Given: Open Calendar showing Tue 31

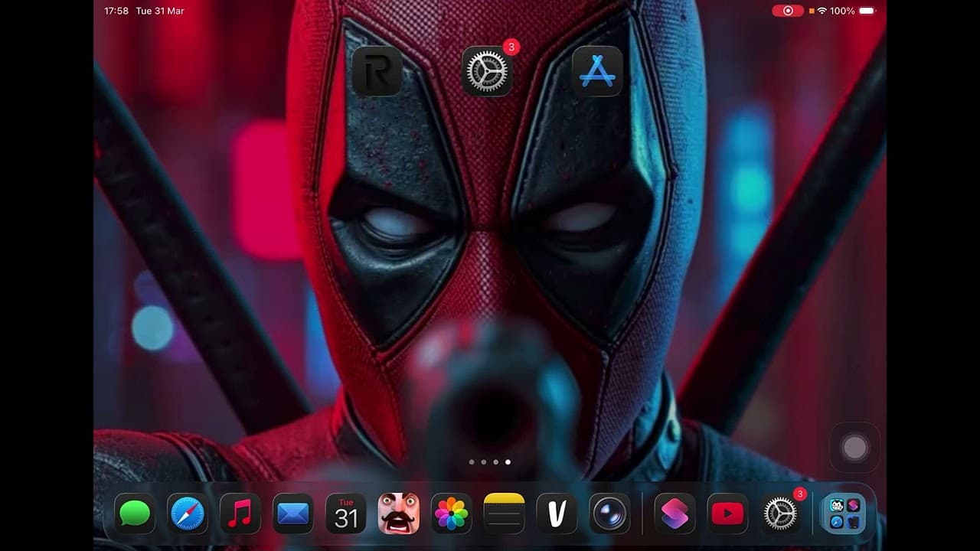Looking at the screenshot, I should pos(346,514).
